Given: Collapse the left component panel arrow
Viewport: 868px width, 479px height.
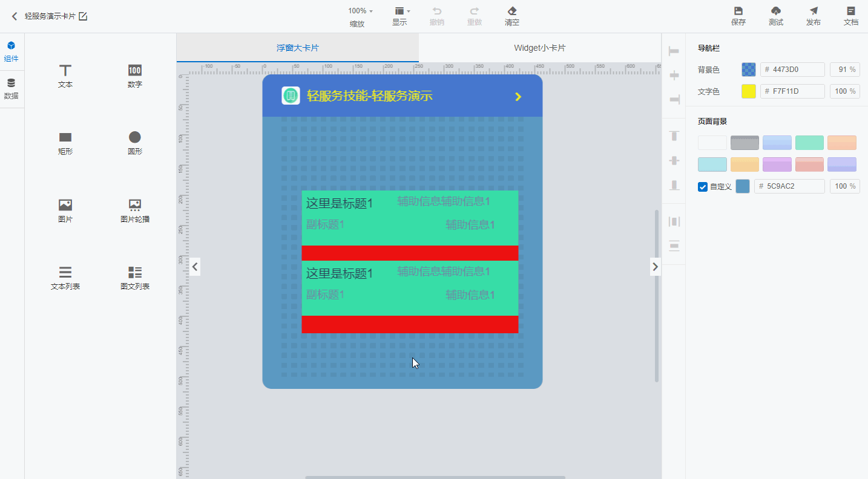Looking at the screenshot, I should (x=195, y=266).
